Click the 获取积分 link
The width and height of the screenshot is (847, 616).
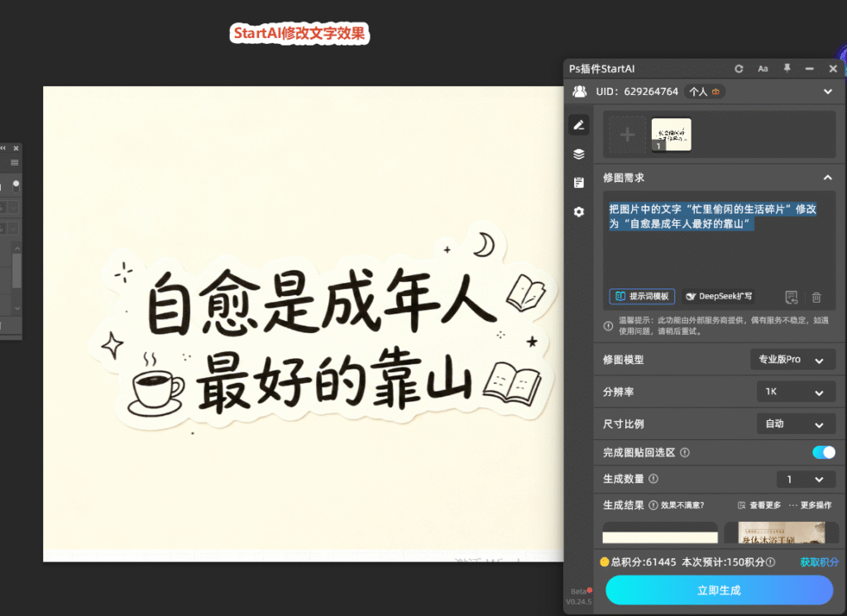pos(819,562)
